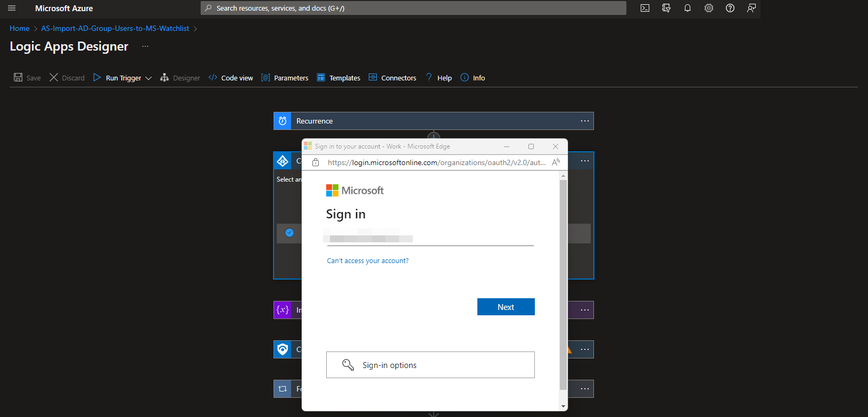This screenshot has height=417, width=868.
Task: Open portal settings gear
Action: point(709,8)
